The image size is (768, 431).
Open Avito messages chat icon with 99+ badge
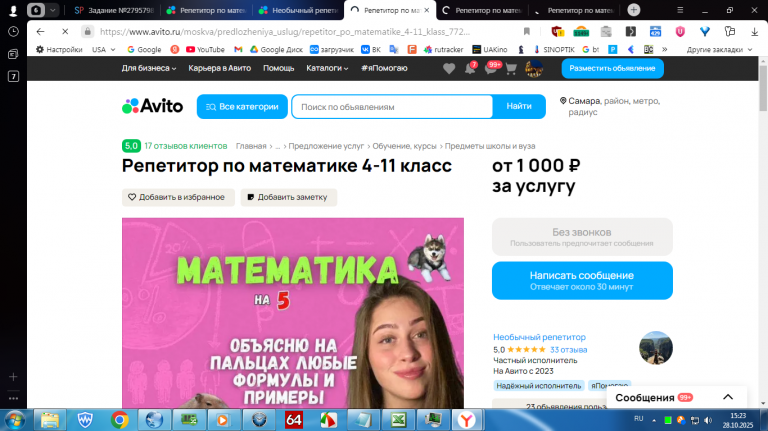491,68
